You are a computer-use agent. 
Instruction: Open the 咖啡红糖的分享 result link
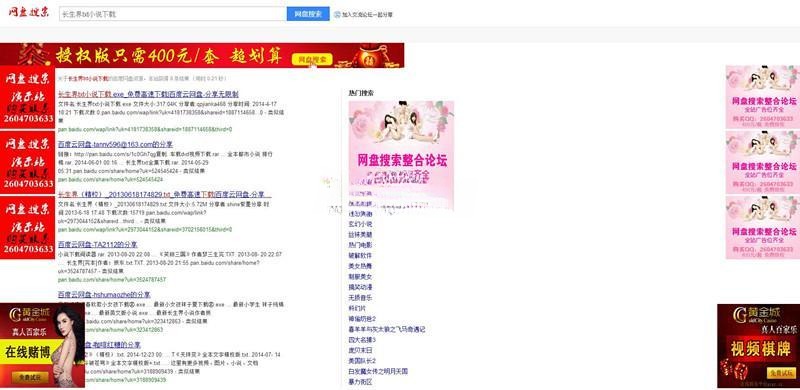113,345
